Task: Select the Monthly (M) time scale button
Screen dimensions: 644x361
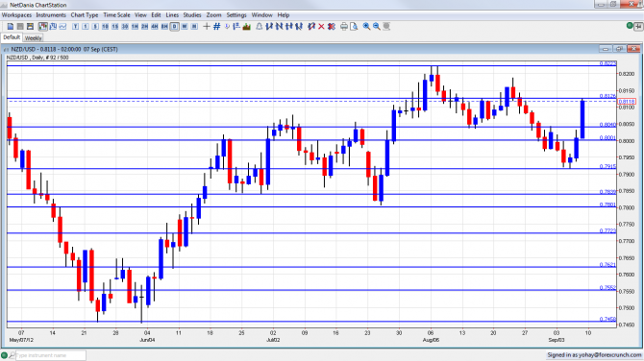Action: (194, 26)
